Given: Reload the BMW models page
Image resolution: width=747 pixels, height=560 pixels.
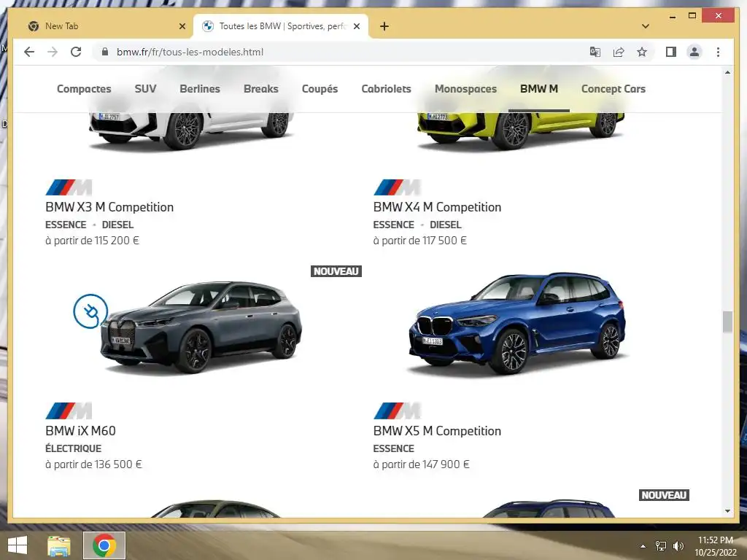Looking at the screenshot, I should 76,52.
